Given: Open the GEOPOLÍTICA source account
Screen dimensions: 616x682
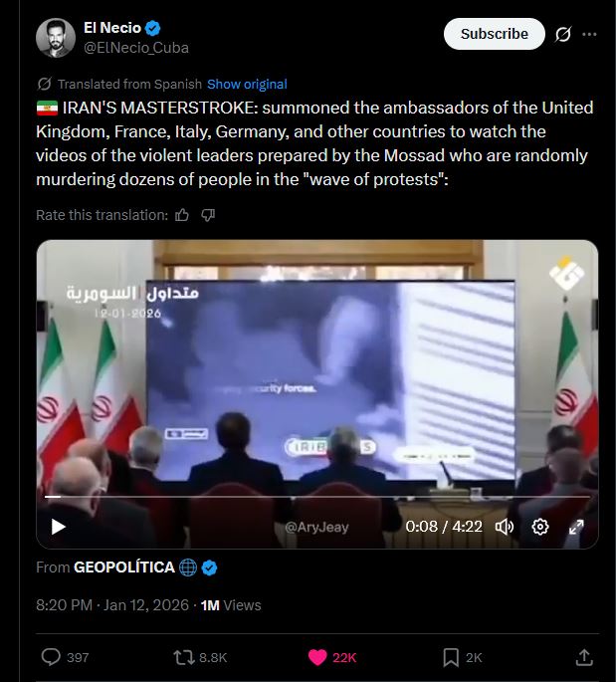Looking at the screenshot, I should (x=123, y=568).
